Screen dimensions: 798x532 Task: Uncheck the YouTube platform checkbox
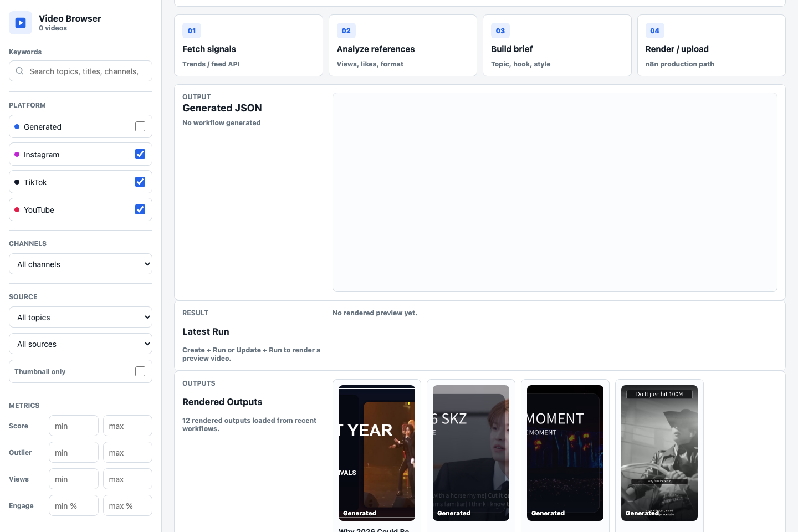coord(140,209)
